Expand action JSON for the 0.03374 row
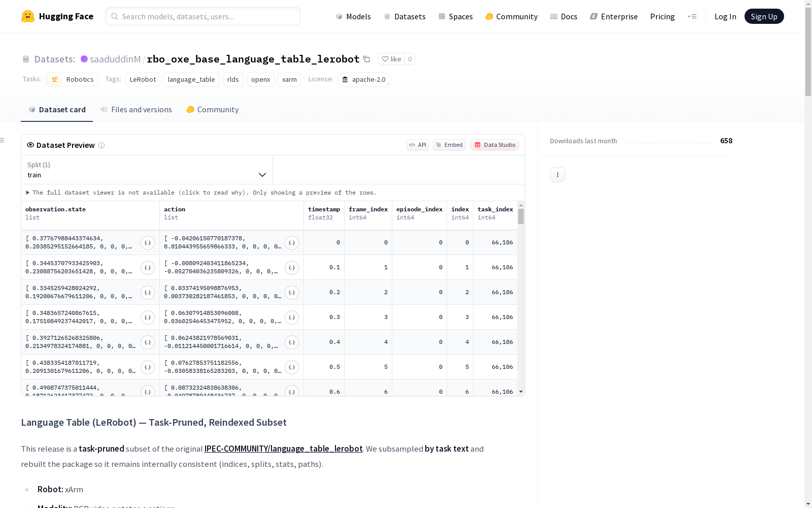Image resolution: width=812 pixels, height=508 pixels. tap(292, 293)
